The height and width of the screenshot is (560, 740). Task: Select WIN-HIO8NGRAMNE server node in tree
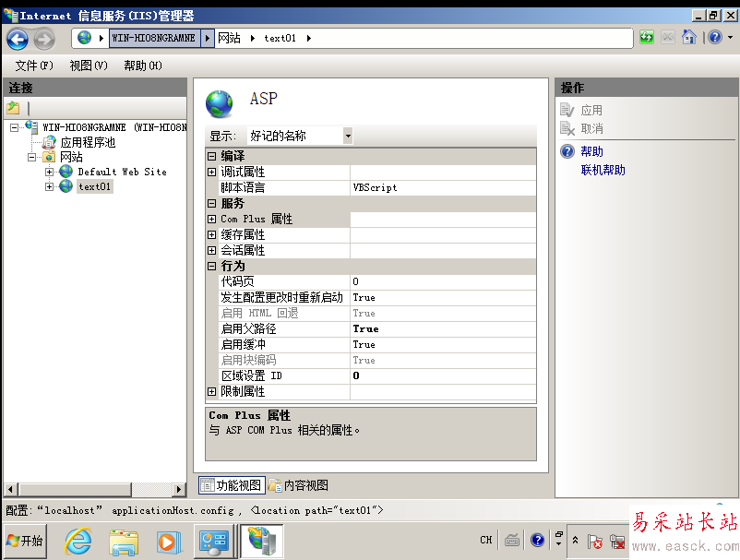(x=114, y=127)
